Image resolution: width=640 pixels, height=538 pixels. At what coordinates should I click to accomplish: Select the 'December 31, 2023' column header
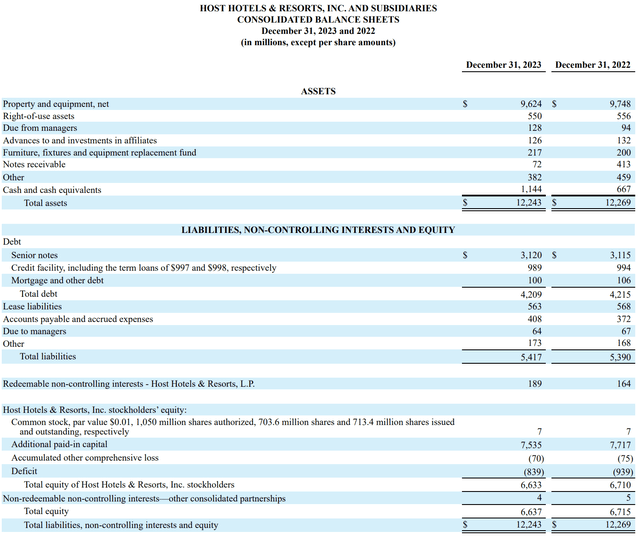tap(504, 65)
